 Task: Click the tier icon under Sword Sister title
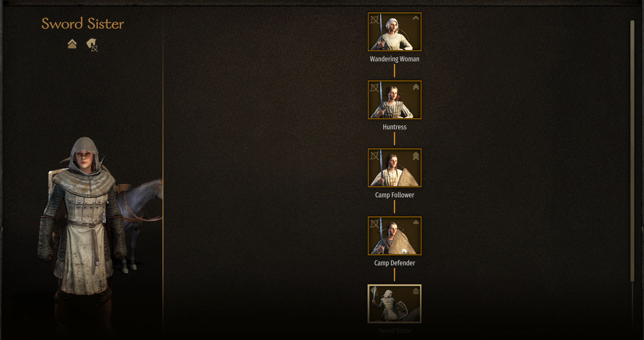pos(72,44)
